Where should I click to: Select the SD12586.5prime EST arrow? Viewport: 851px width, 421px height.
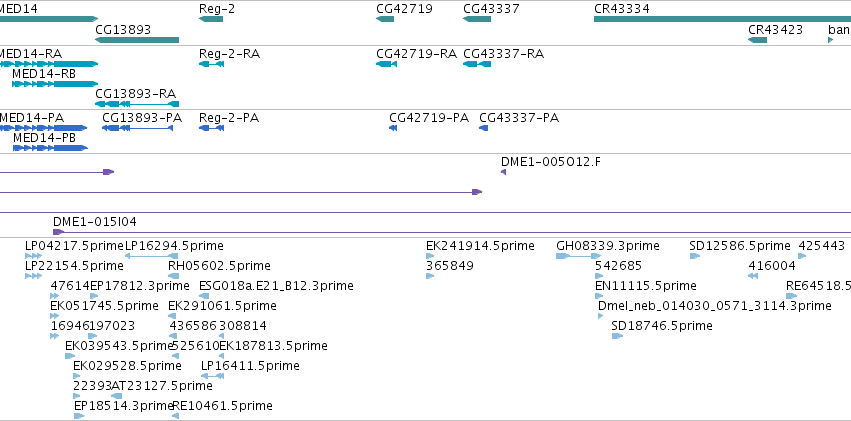[x=695, y=256]
